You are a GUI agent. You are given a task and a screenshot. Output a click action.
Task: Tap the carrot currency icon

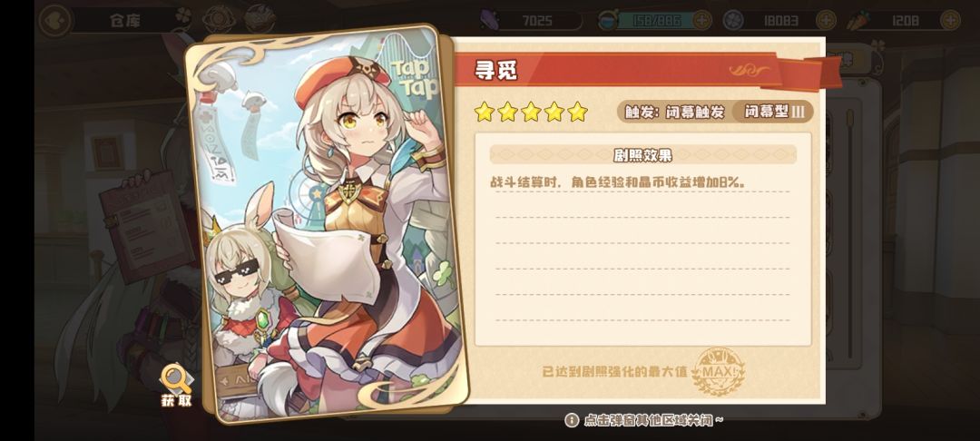pos(857,21)
